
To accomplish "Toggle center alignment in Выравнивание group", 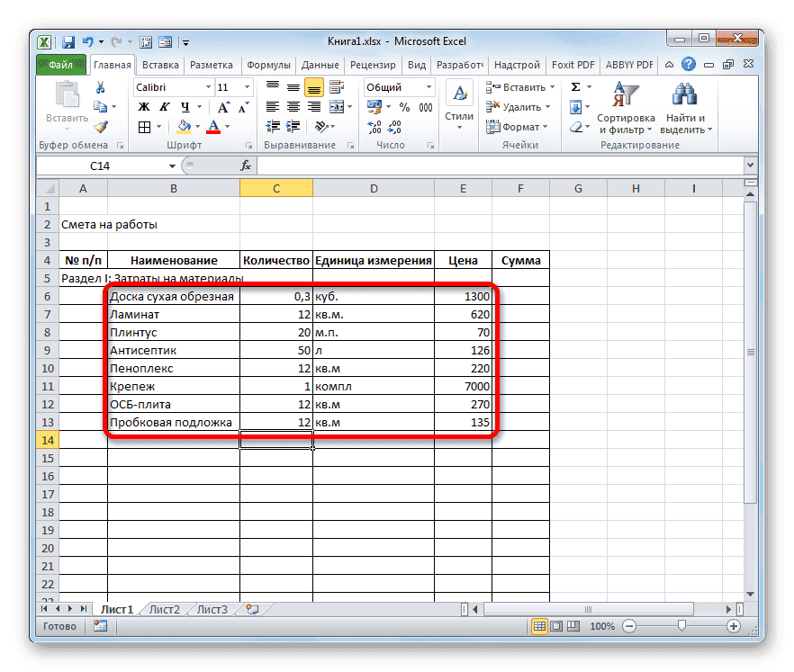I will pyautogui.click(x=293, y=106).
